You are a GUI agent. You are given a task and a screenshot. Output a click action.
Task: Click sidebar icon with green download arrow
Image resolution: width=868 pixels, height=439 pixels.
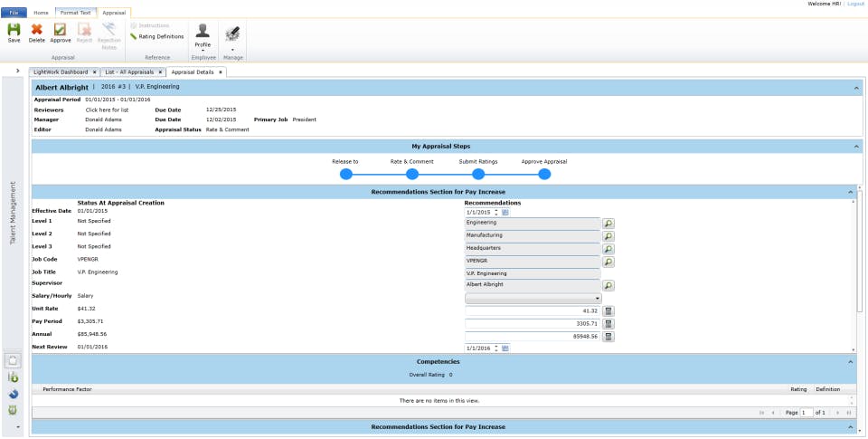[x=14, y=377]
